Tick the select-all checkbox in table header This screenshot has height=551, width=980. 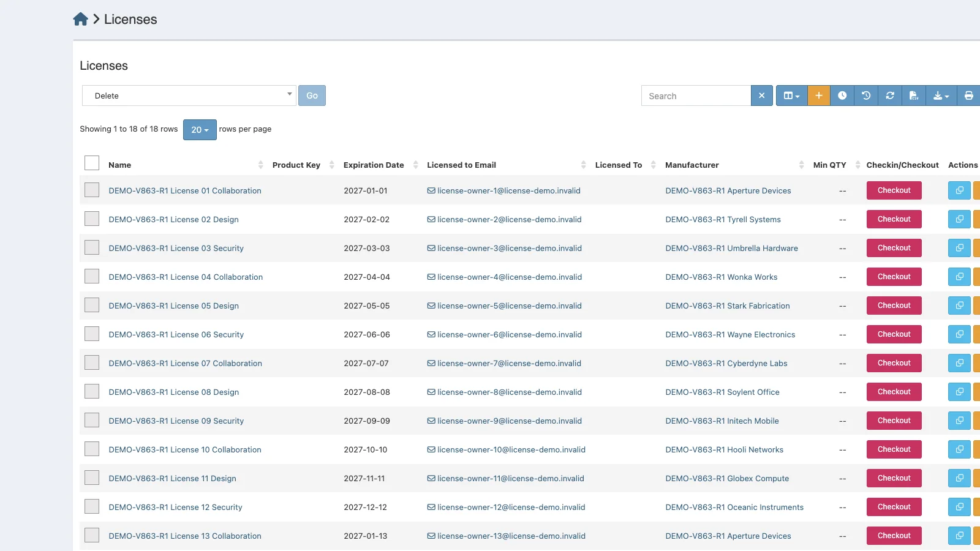tap(92, 163)
